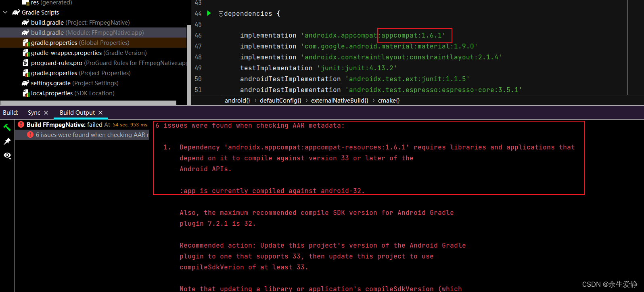Click line number 46 in gutter
This screenshot has width=644, height=292.
click(198, 36)
